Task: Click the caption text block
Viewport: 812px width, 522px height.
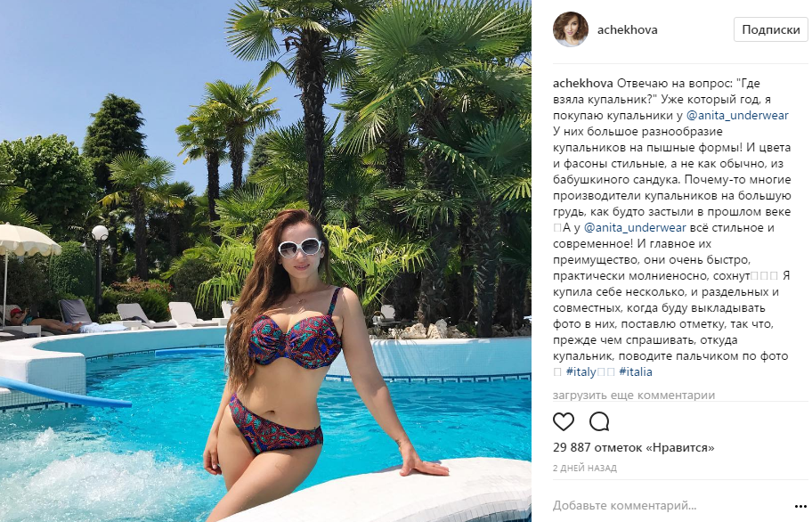Action: [x=671, y=228]
